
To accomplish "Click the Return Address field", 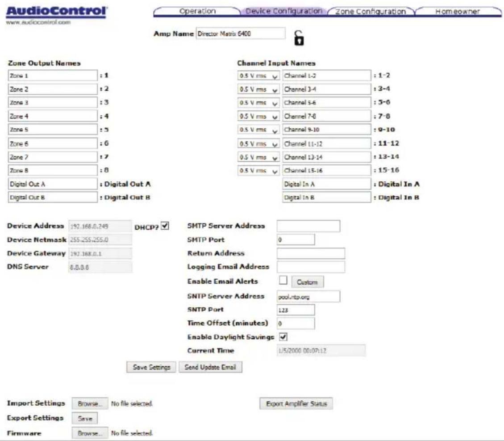I will pos(311,253).
